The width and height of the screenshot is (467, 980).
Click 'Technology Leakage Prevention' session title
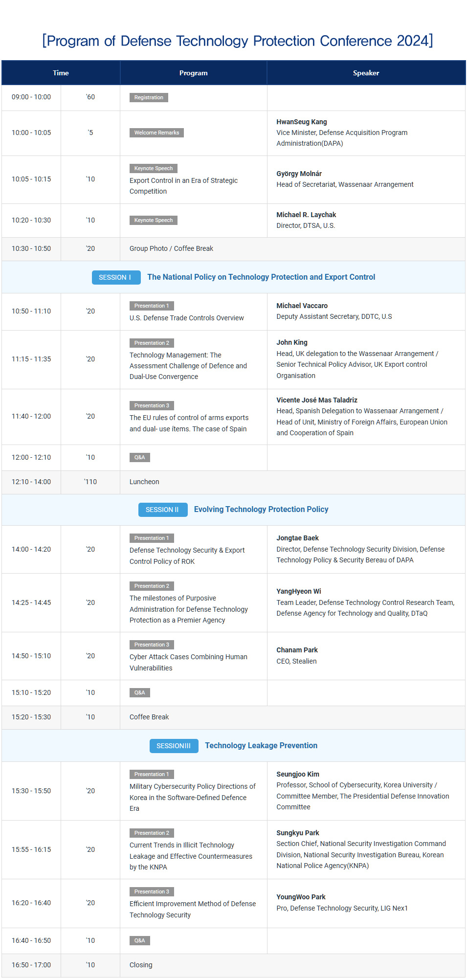point(261,746)
